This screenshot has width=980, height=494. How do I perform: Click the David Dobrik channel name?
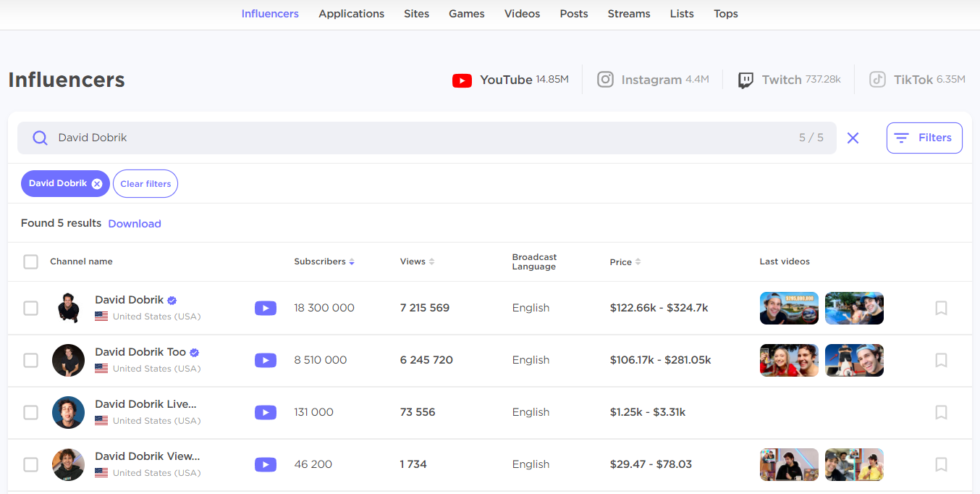130,300
